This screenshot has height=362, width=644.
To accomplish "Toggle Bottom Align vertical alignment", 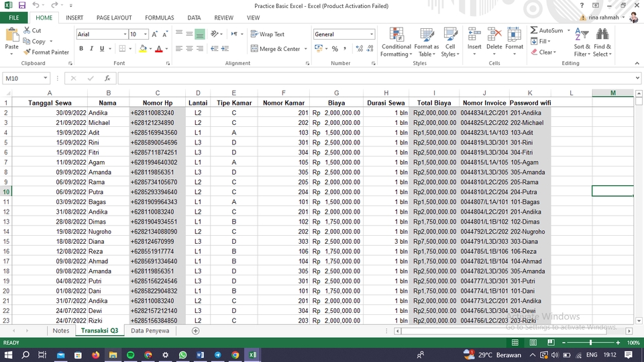I will click(200, 34).
